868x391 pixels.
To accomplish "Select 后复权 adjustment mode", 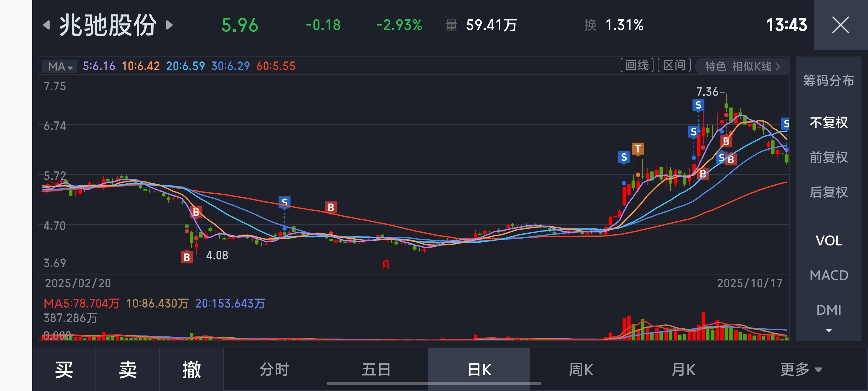I will click(829, 192).
